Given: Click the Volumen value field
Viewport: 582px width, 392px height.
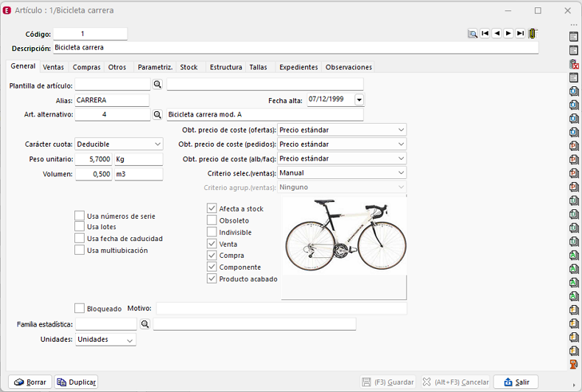Looking at the screenshot, I should tap(94, 174).
